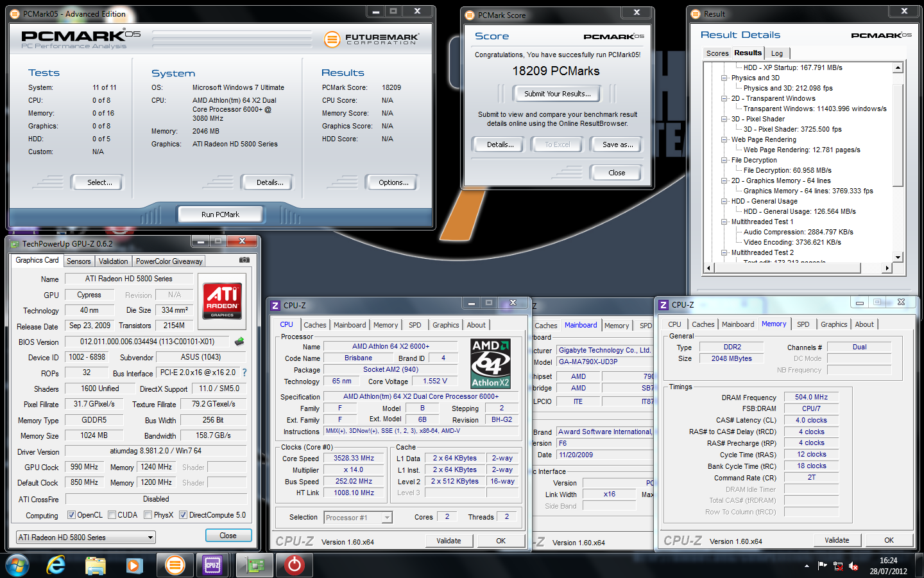The width and height of the screenshot is (924, 578).
Task: Switch to the Scores tab in Result window
Action: [717, 53]
